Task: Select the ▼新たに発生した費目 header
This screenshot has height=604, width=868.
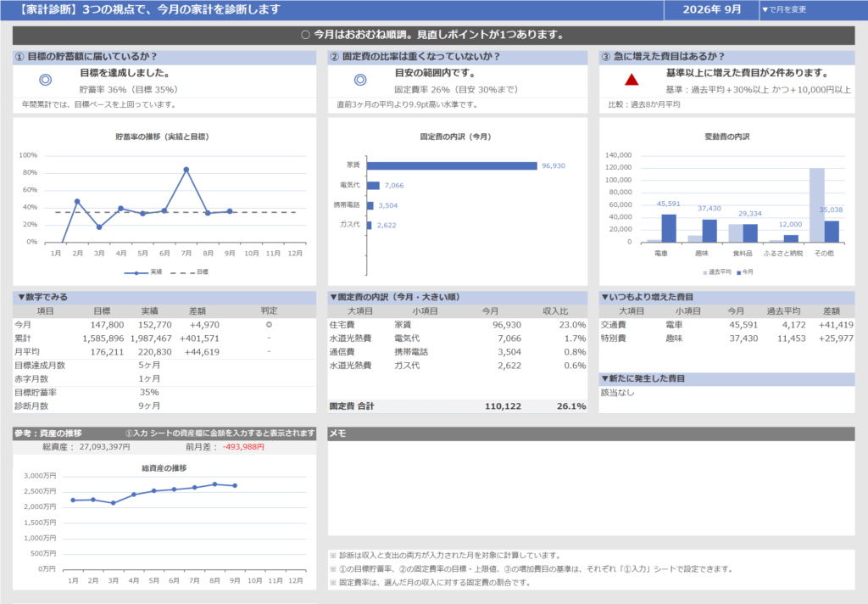Action: pos(726,378)
